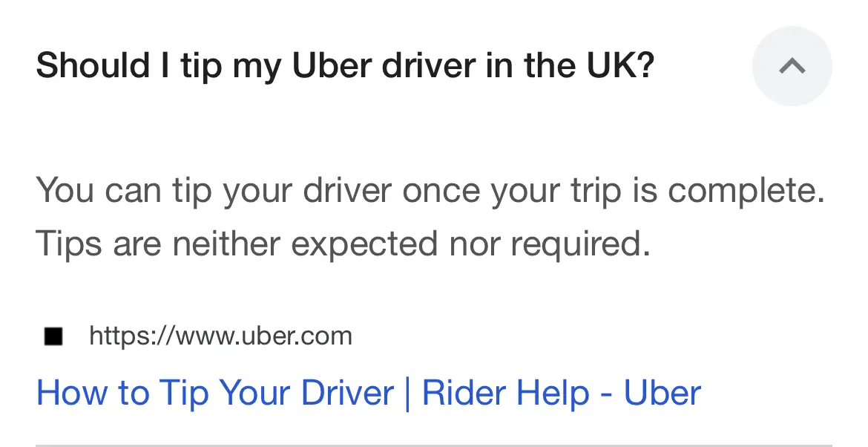
Task: Click the black Uber favicon square
Action: tap(53, 336)
